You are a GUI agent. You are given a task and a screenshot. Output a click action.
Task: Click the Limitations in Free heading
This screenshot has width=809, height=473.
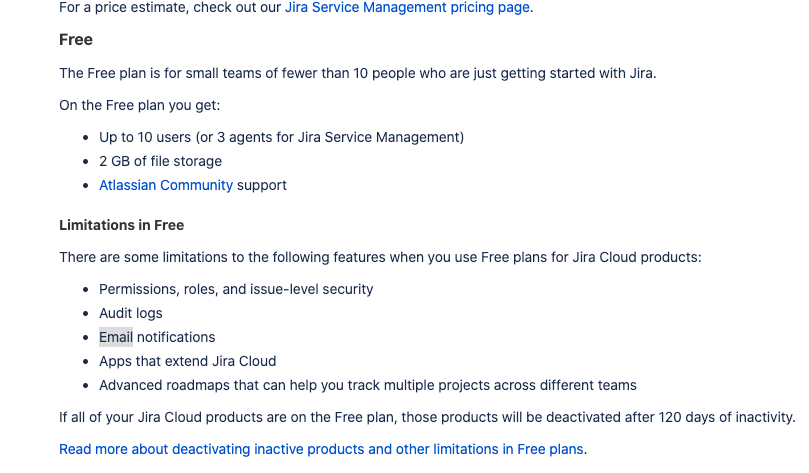[121, 225]
